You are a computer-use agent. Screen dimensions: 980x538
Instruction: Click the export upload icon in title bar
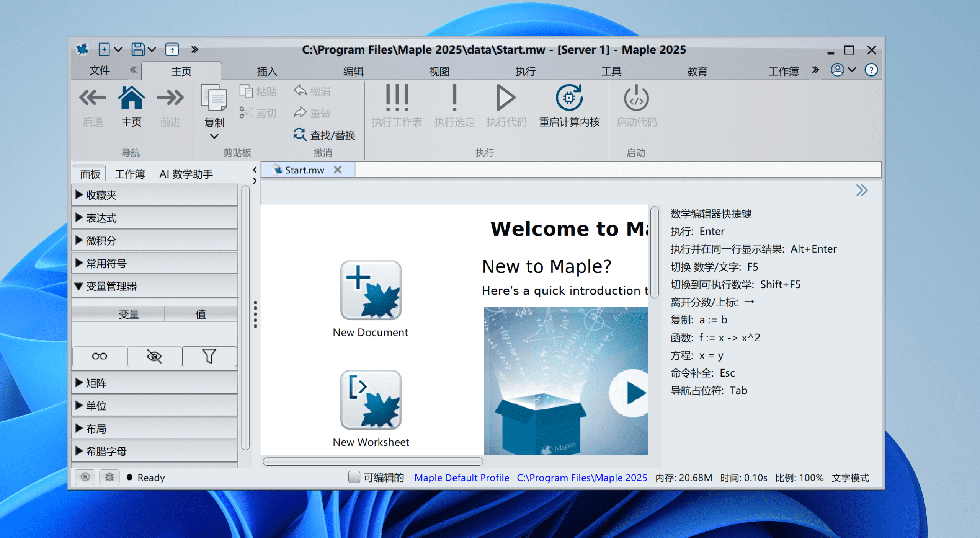pyautogui.click(x=172, y=49)
